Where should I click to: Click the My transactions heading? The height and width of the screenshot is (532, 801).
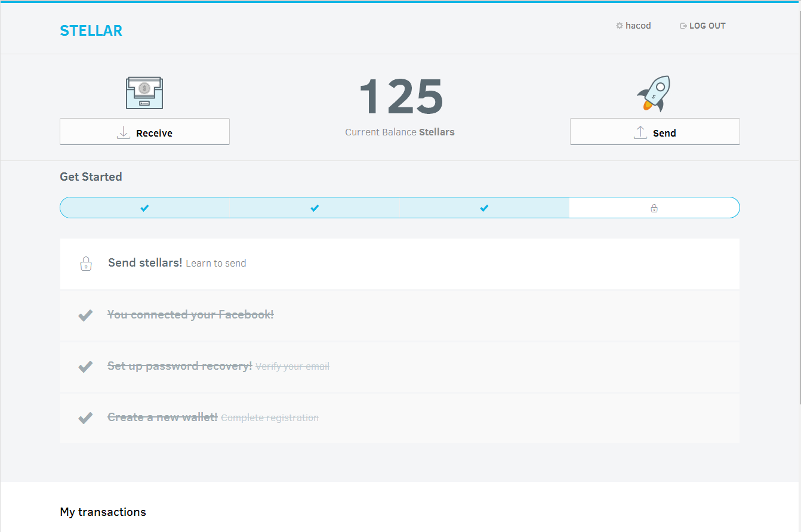point(103,512)
